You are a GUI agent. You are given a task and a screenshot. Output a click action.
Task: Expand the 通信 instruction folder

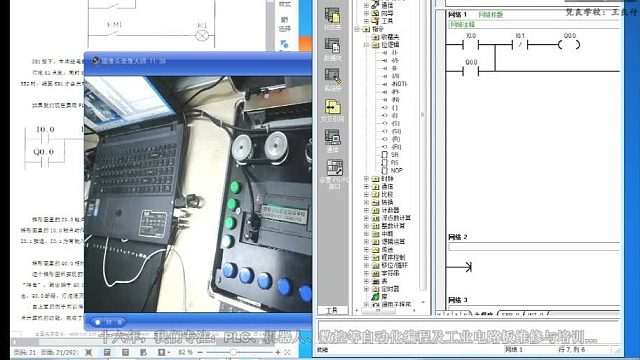366,187
